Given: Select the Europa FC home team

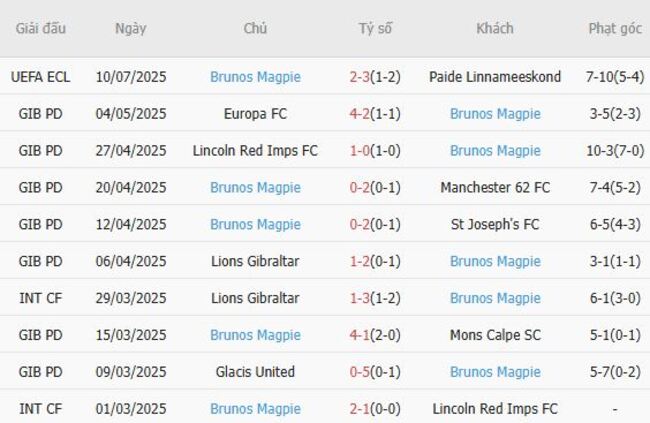Looking at the screenshot, I should (255, 113).
